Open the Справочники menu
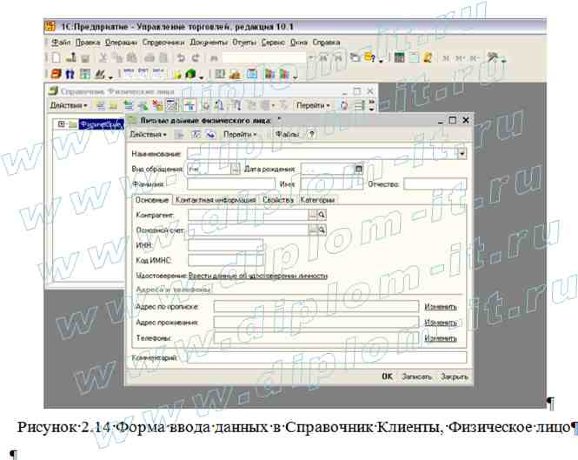The image size is (578, 460). click(163, 43)
